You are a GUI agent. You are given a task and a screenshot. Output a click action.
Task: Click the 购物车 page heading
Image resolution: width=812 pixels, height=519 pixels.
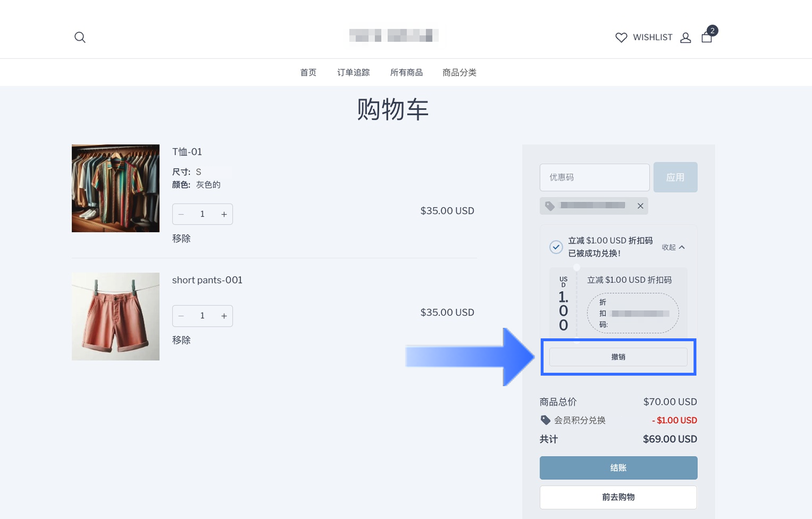click(393, 109)
